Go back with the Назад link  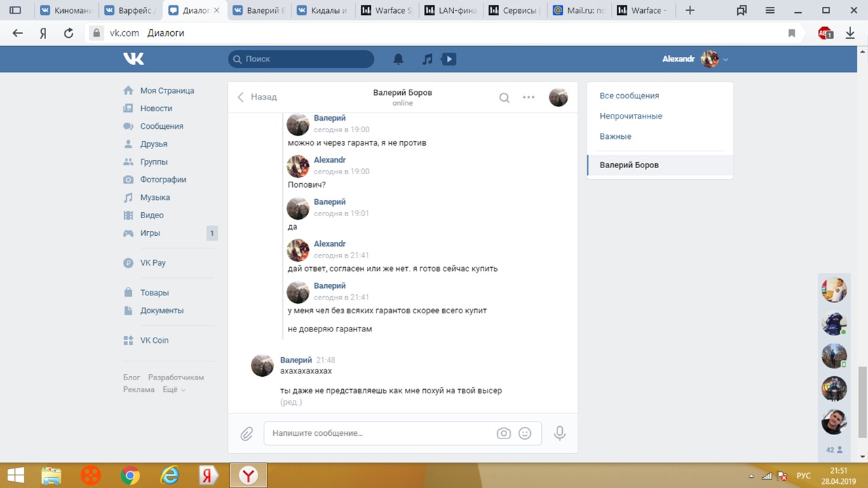pos(257,97)
